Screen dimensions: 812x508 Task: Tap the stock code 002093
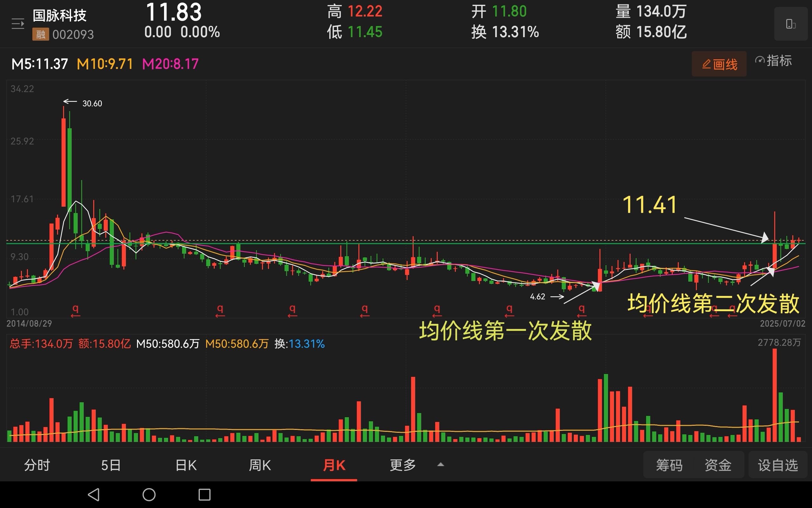coord(73,35)
